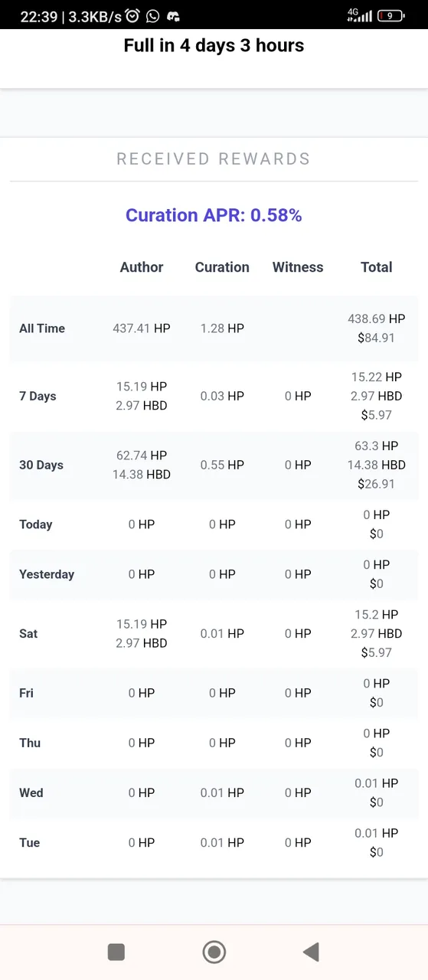The height and width of the screenshot is (980, 428).
Task: Select the Author column header
Action: tap(142, 267)
